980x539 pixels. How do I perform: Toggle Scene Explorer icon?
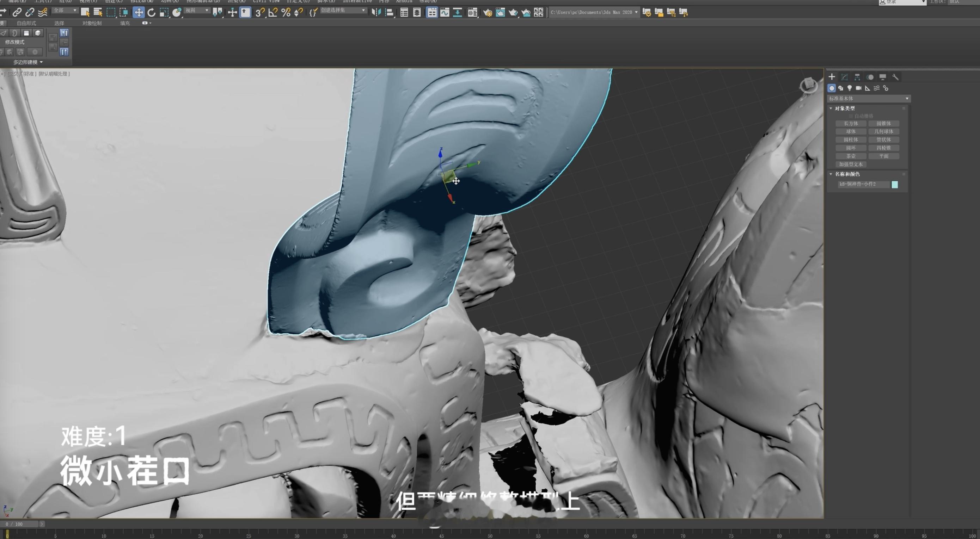pyautogui.click(x=404, y=13)
